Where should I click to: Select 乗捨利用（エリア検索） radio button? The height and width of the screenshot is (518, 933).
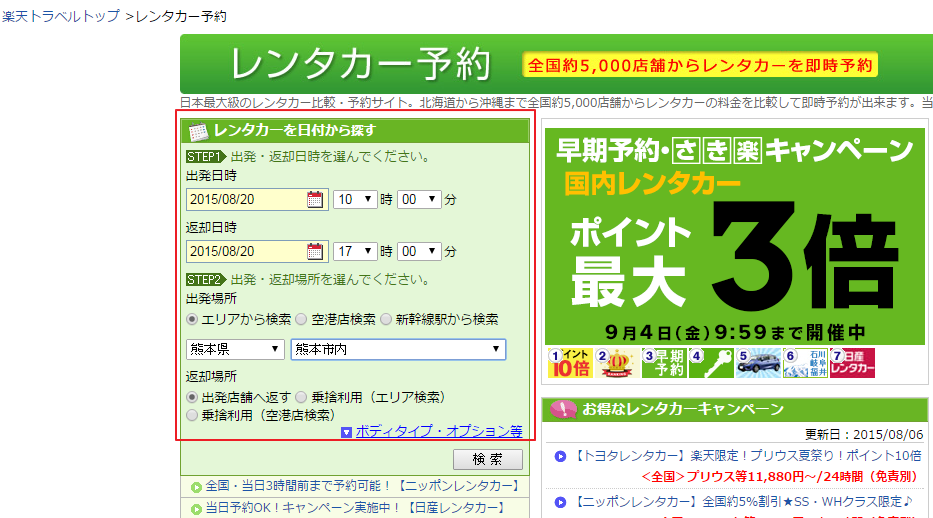click(x=302, y=397)
